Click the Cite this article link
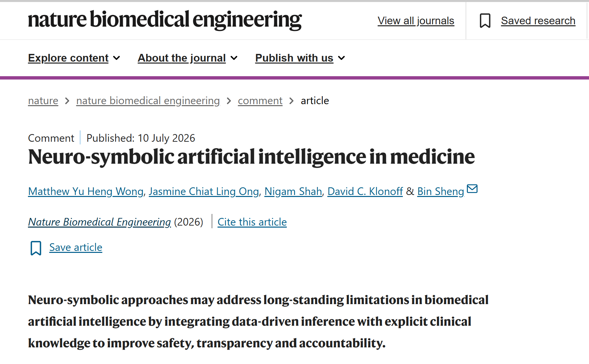Screen dimensions: 589x364 252,222
